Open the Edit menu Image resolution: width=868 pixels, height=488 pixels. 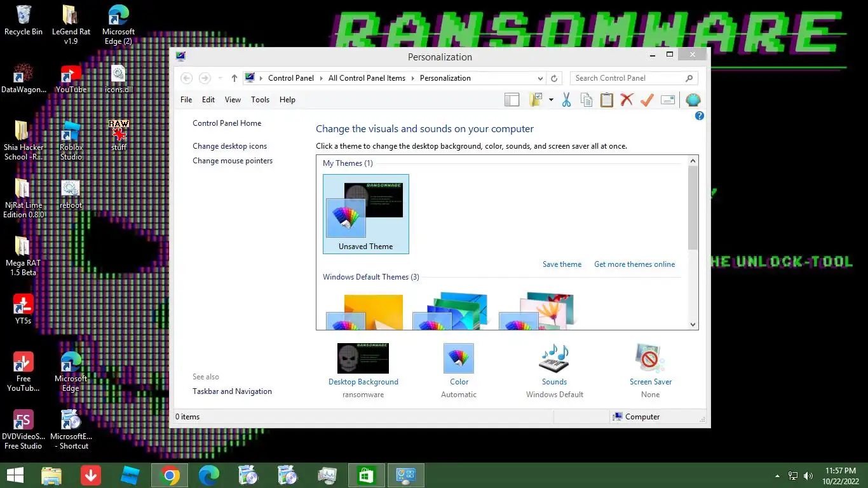point(208,100)
